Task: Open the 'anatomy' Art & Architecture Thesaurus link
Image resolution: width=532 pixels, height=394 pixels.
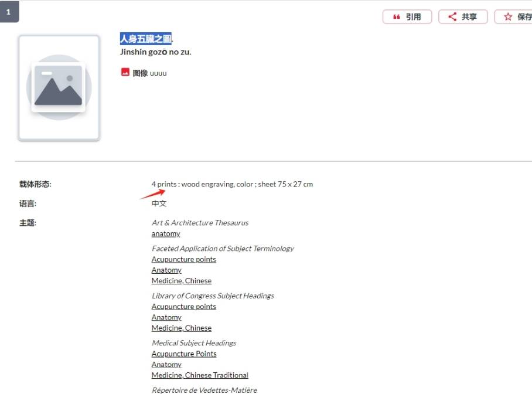Action: (x=166, y=234)
